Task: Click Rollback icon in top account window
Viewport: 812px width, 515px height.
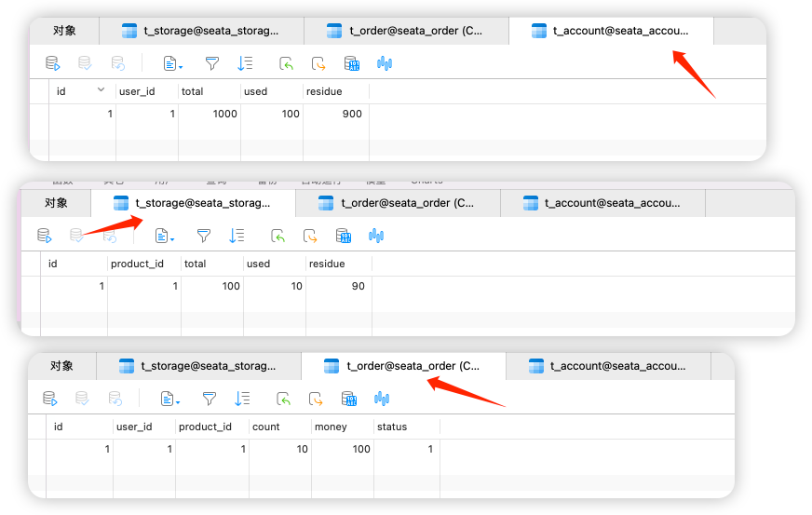Action: coord(117,63)
